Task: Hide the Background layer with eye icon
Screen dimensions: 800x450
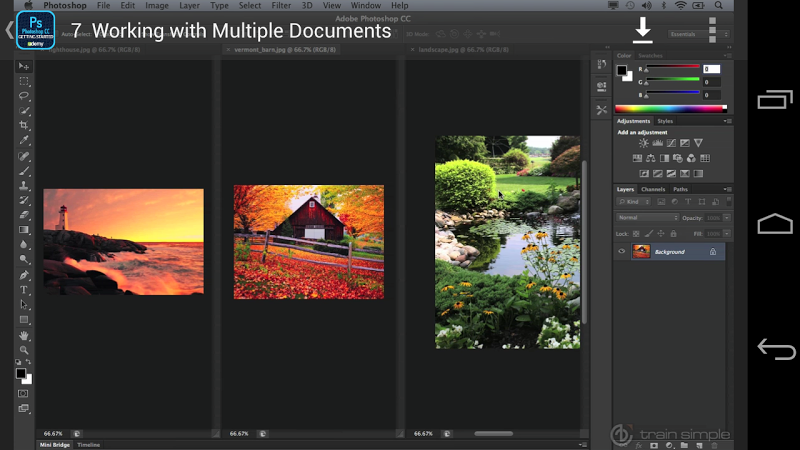Action: pyautogui.click(x=621, y=252)
